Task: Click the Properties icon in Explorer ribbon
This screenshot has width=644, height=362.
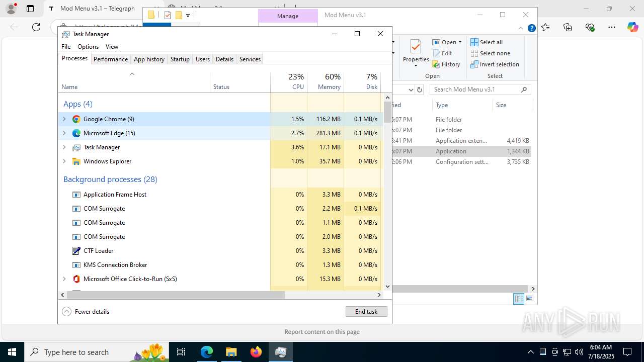Action: click(x=416, y=47)
